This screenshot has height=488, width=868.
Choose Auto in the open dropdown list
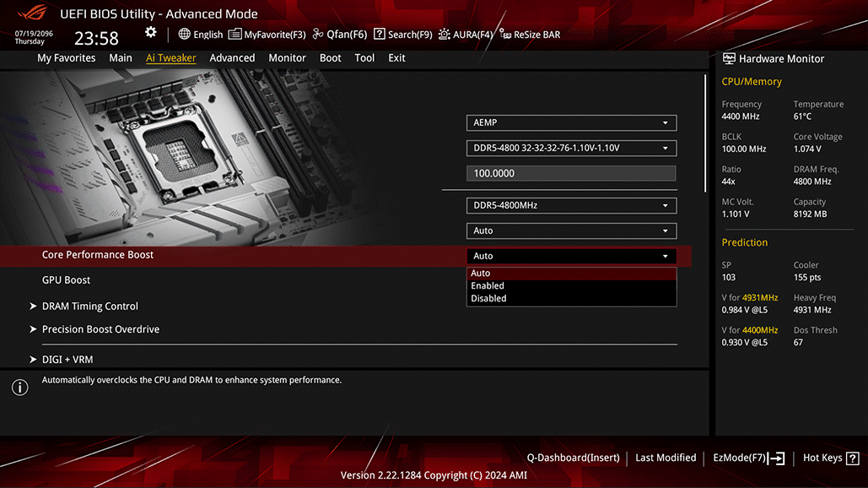pyautogui.click(x=571, y=273)
